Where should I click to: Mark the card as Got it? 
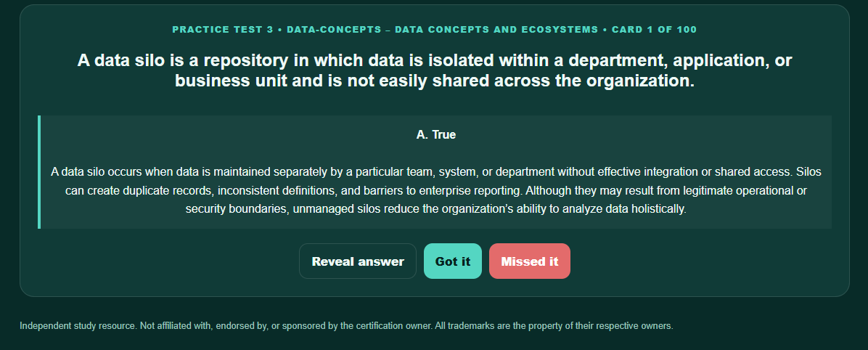click(x=453, y=261)
